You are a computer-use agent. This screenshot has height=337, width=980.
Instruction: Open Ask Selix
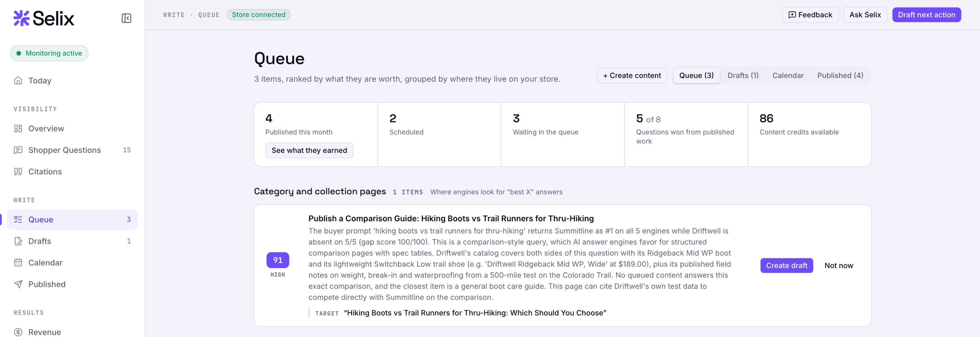pyautogui.click(x=865, y=15)
